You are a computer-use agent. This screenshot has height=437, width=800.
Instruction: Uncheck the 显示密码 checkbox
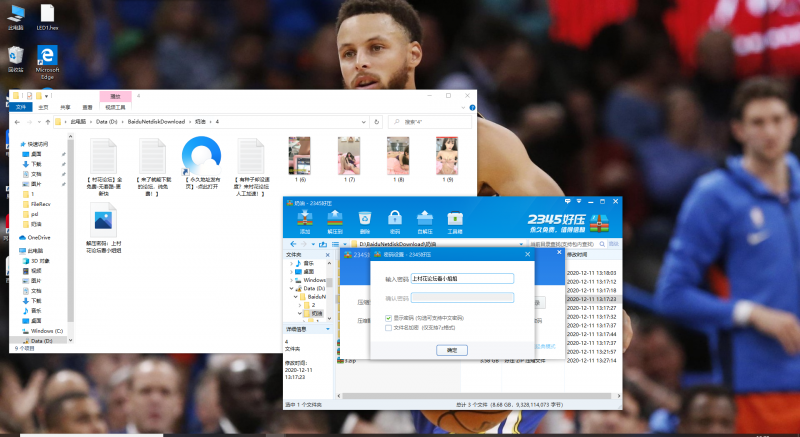[x=389, y=318]
